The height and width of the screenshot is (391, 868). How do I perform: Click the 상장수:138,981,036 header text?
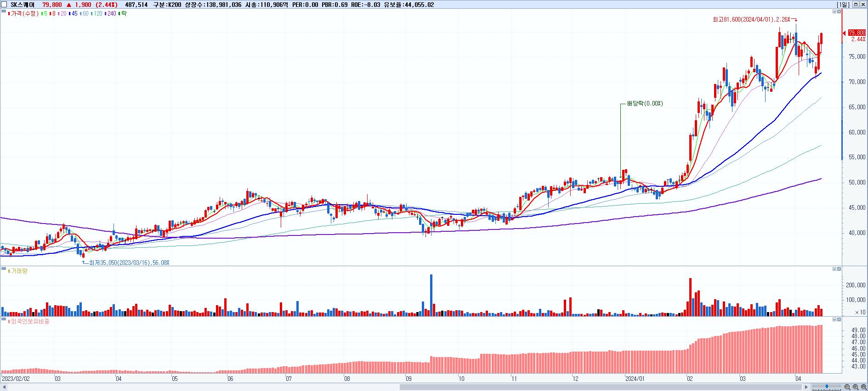coord(213,5)
